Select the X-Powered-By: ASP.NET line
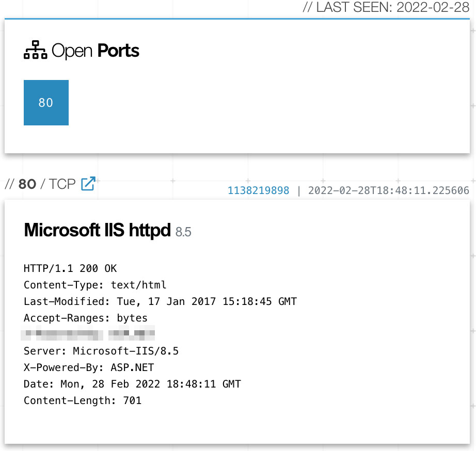 tap(89, 367)
